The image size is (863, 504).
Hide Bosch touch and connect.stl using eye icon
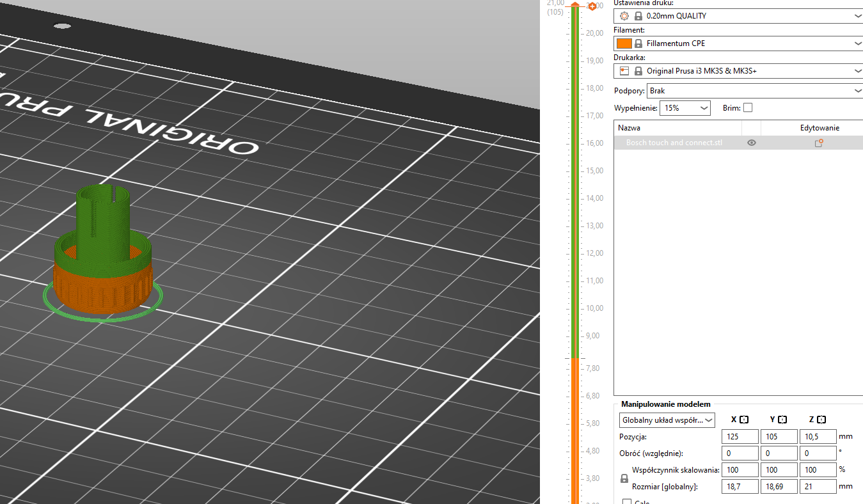(752, 143)
